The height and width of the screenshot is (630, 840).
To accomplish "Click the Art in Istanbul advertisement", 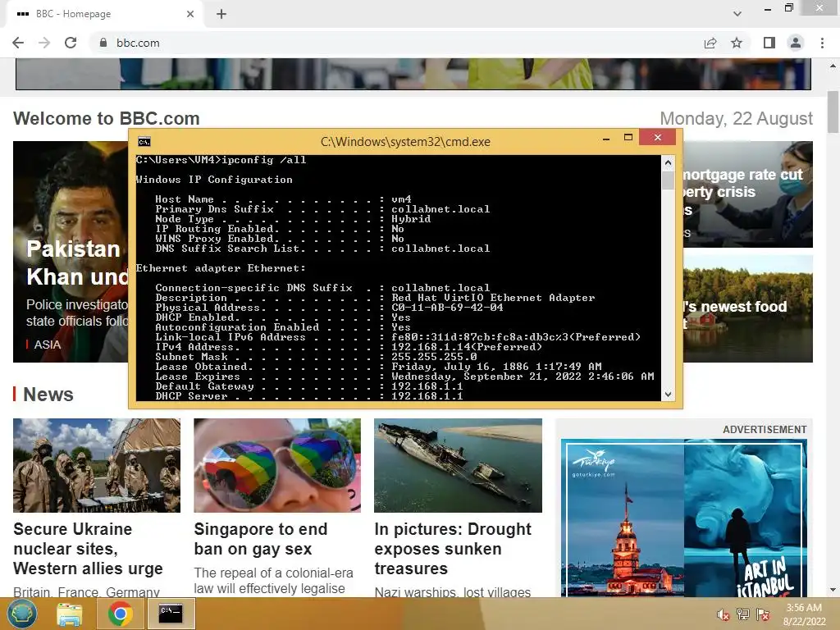I will click(x=684, y=518).
